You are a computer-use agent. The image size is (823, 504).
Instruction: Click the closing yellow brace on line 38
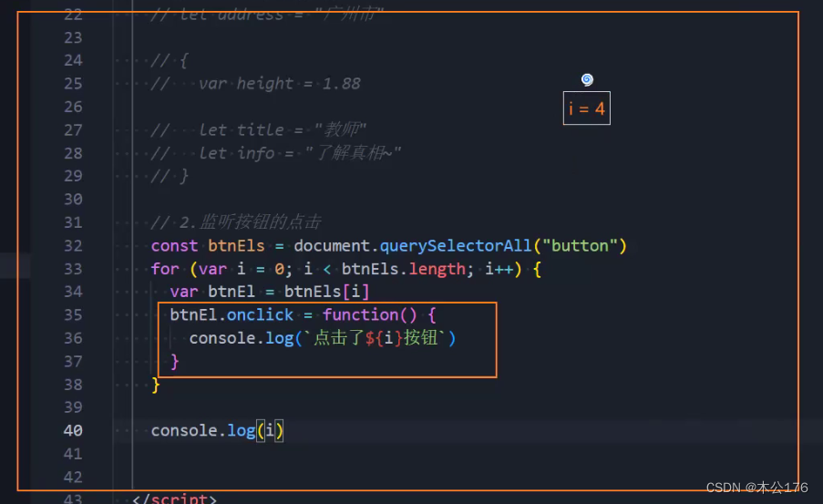tap(155, 385)
